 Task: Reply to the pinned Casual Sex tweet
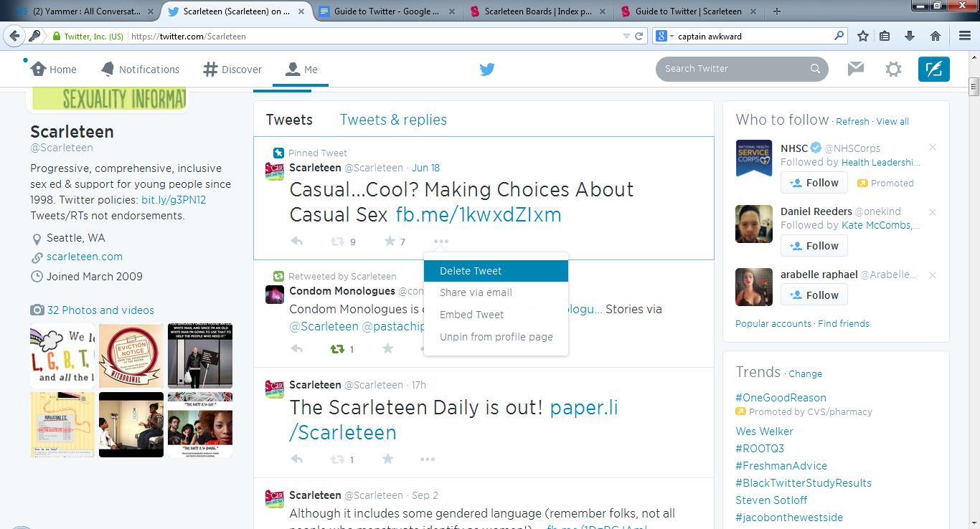pos(296,242)
